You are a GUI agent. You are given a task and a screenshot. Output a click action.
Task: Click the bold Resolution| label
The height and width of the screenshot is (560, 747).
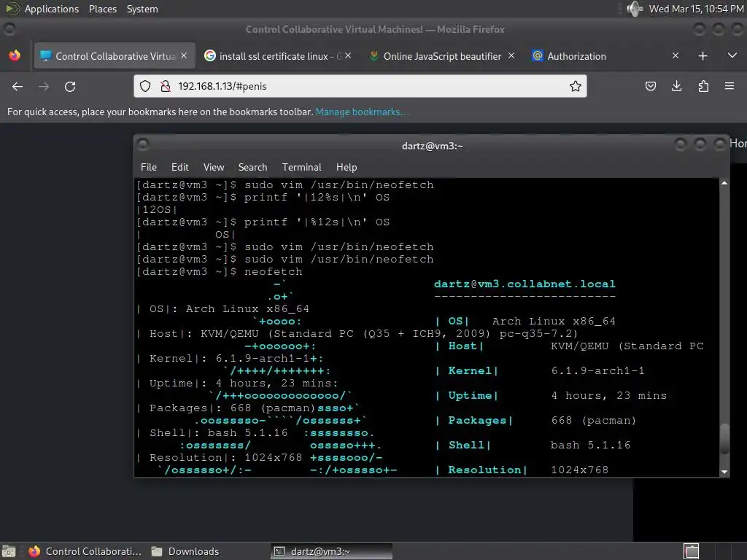tap(487, 470)
